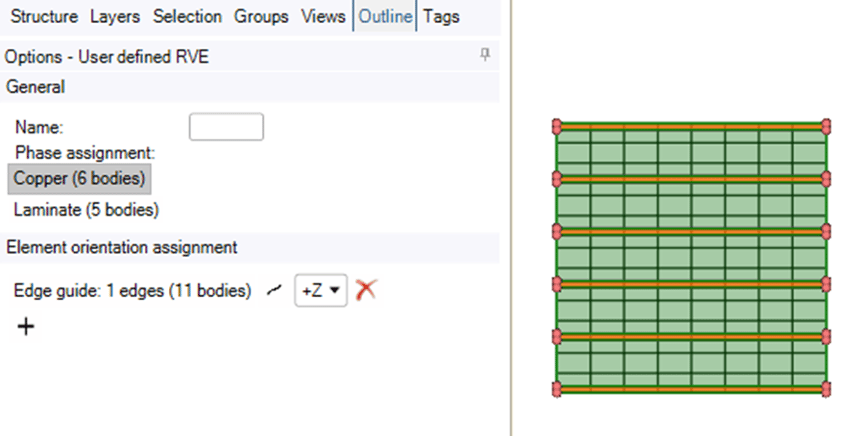The image size is (846, 436).
Task: Pin the Options panel with the pushpin icon
Action: click(485, 56)
